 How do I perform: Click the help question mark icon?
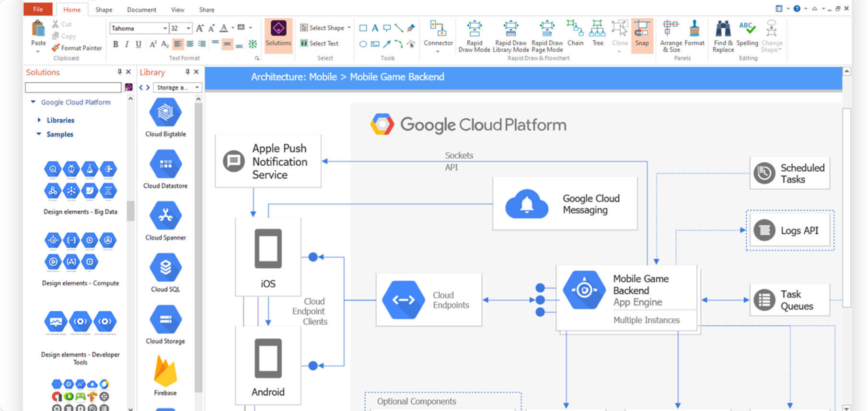(x=797, y=9)
